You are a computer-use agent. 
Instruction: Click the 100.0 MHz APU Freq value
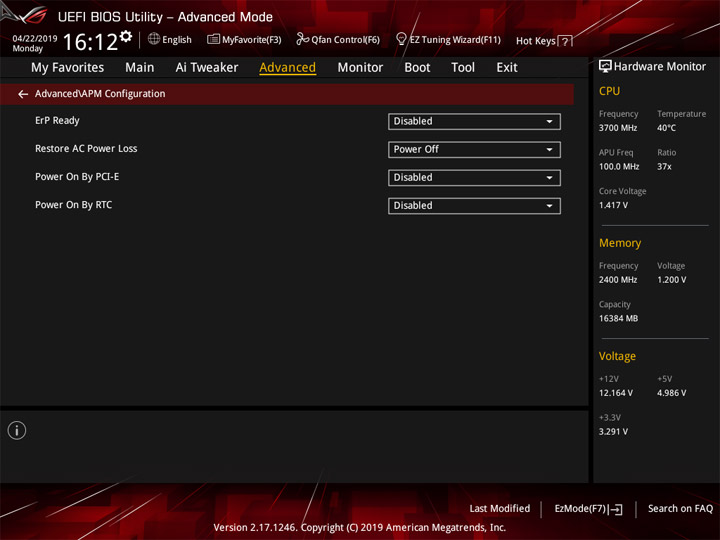tap(619, 166)
